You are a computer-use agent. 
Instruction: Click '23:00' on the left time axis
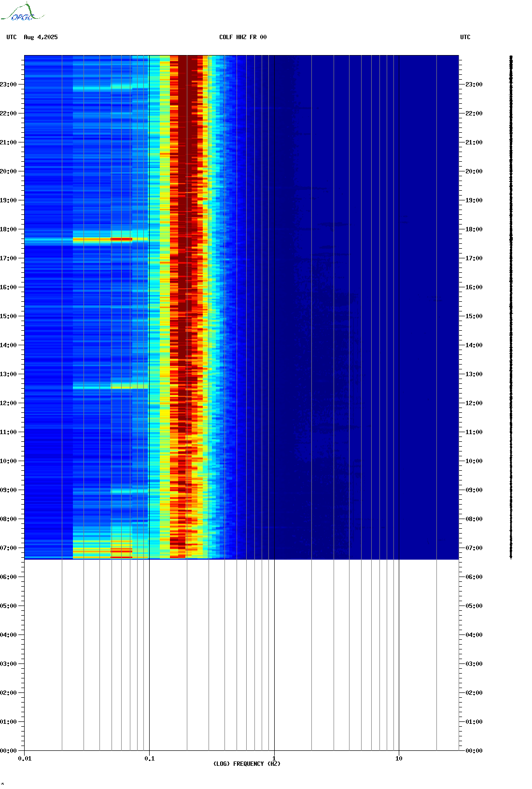pos(8,85)
